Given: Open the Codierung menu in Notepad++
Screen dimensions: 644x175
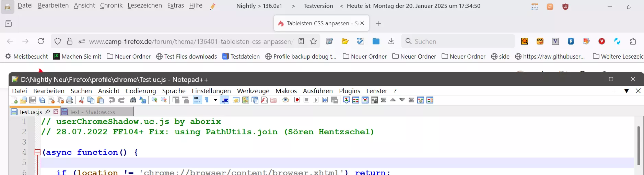Looking at the screenshot, I should (141, 91).
